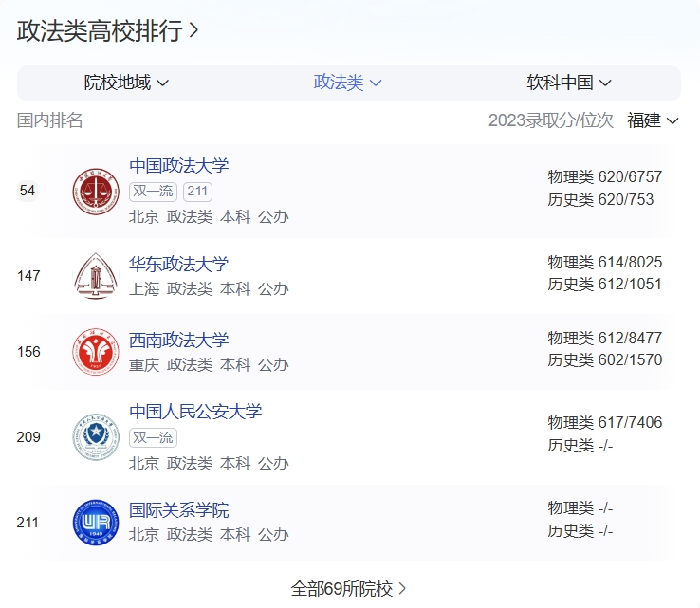Click the 华东政法大学 logo
Image resolution: width=700 pixels, height=608 pixels.
[96, 276]
